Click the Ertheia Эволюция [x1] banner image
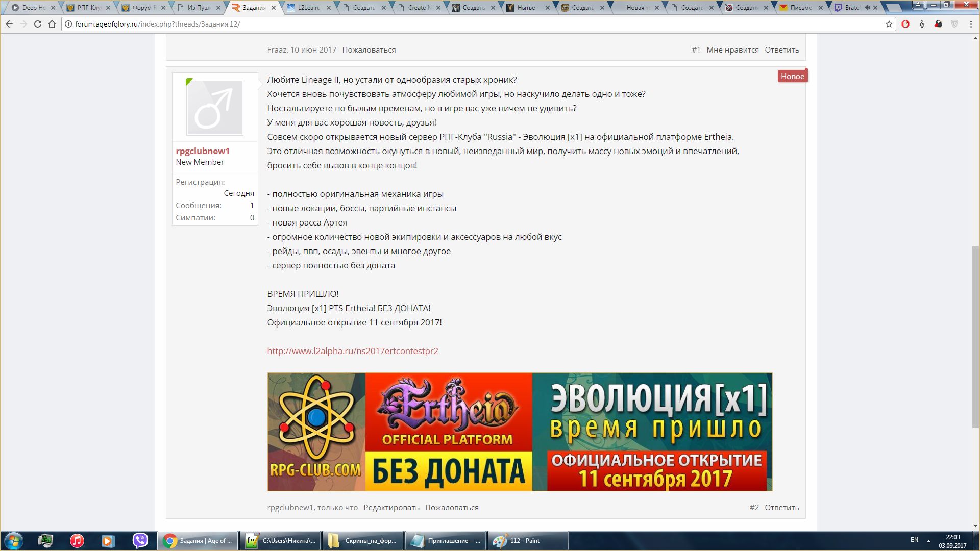Viewport: 980px width, 551px height. tap(520, 432)
